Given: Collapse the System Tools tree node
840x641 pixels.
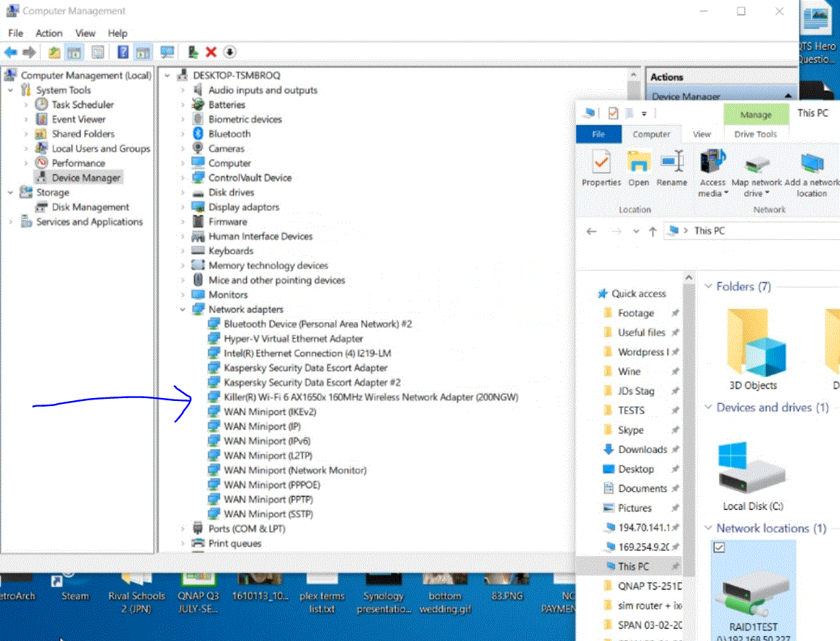Looking at the screenshot, I should click(x=11, y=90).
